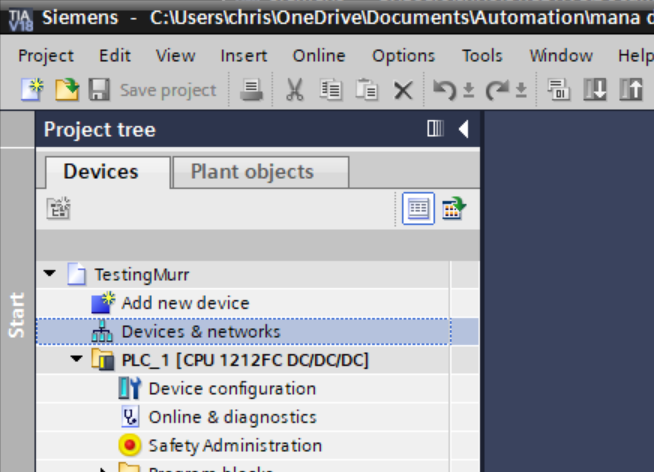
Task: Click the Upload from device icon
Action: (x=631, y=90)
